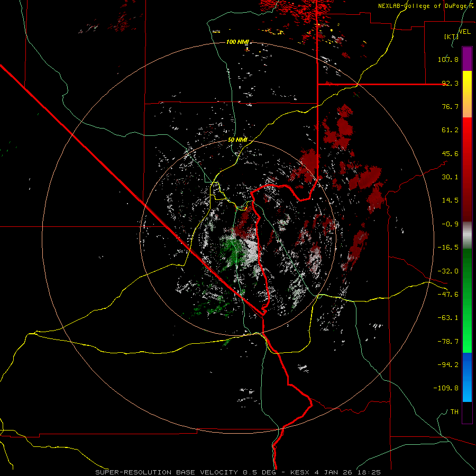Click the 76.7 legend value
The height and width of the screenshot is (476, 476).
pyautogui.click(x=450, y=106)
